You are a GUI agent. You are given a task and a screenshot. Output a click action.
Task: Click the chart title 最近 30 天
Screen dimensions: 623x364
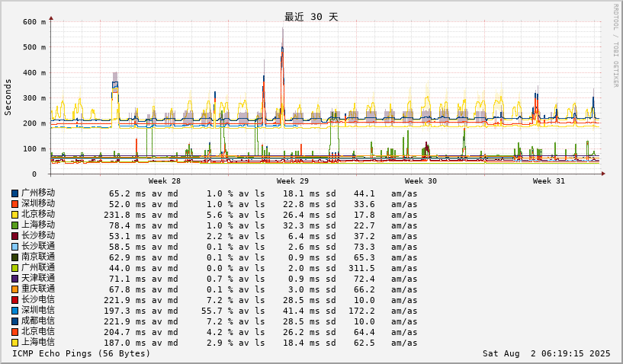pos(311,17)
